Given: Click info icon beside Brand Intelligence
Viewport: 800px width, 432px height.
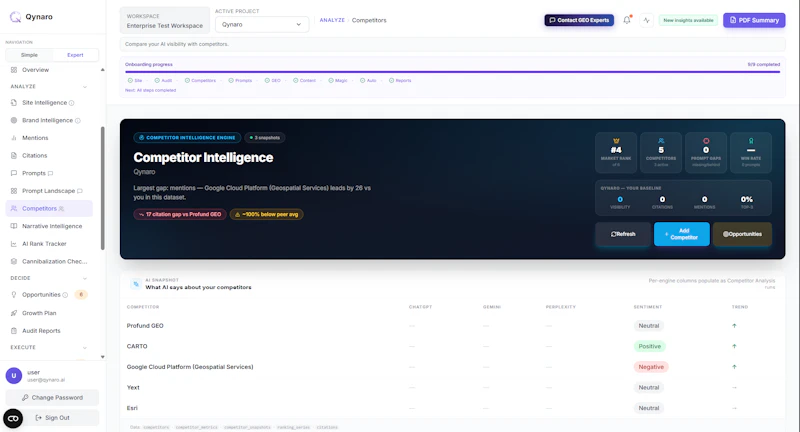Looking at the screenshot, I should (x=78, y=121).
